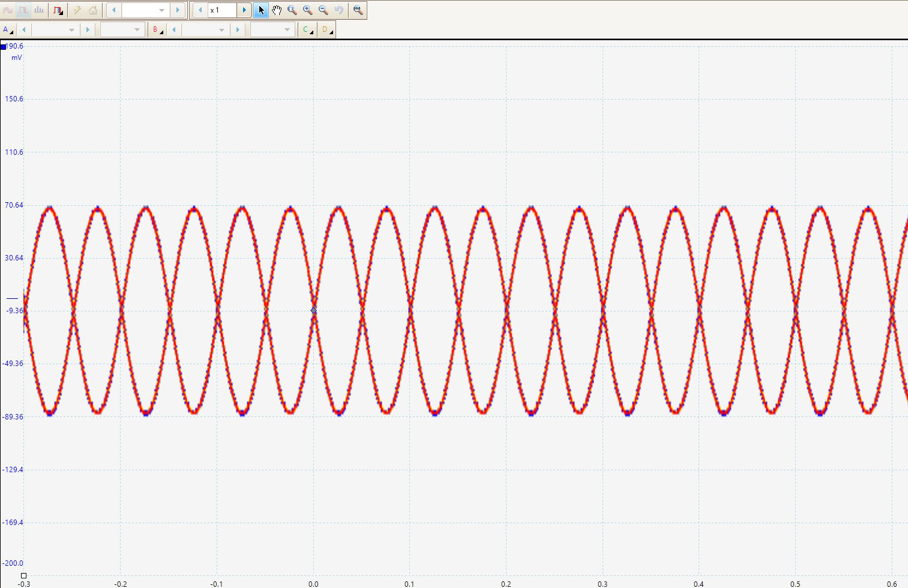
Task: Open channel A input range dropdown
Action: [x=55, y=29]
